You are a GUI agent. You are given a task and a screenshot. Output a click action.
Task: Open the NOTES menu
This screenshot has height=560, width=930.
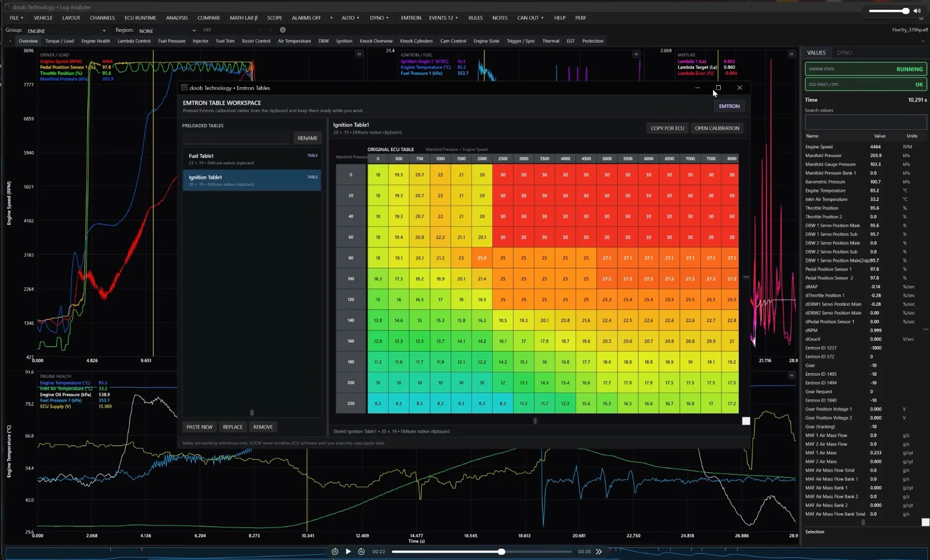point(500,18)
